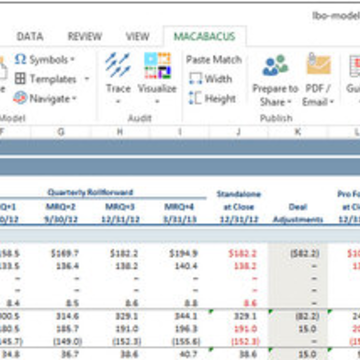Select column I header
Image resolution: width=360 pixels, height=360 pixels.
(179, 132)
